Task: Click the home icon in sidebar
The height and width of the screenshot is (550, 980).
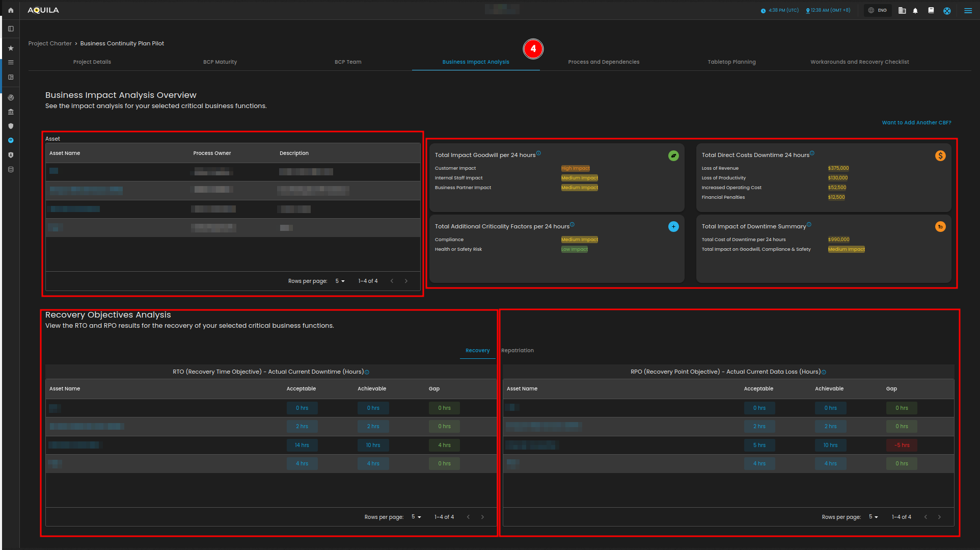Action: pyautogui.click(x=11, y=10)
